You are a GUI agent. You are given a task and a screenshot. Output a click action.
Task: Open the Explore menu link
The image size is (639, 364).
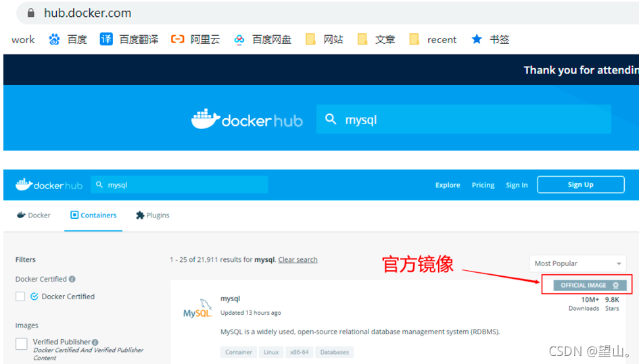tap(448, 185)
